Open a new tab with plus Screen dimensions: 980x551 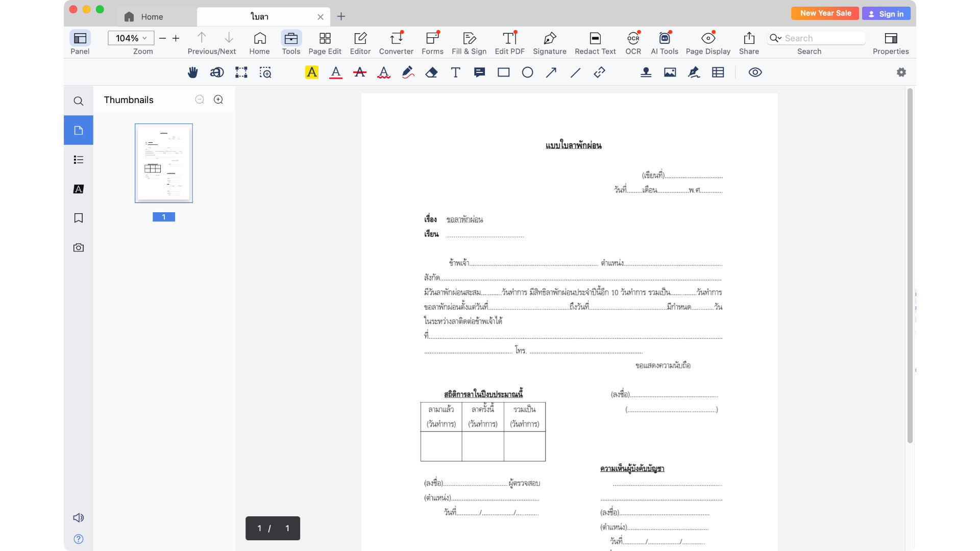coord(341,17)
